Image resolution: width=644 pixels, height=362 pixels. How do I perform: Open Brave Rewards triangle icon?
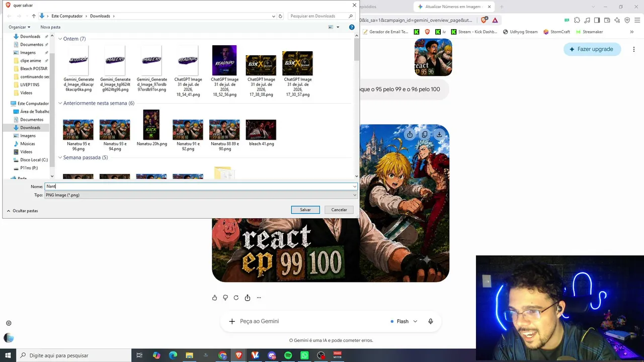495,20
